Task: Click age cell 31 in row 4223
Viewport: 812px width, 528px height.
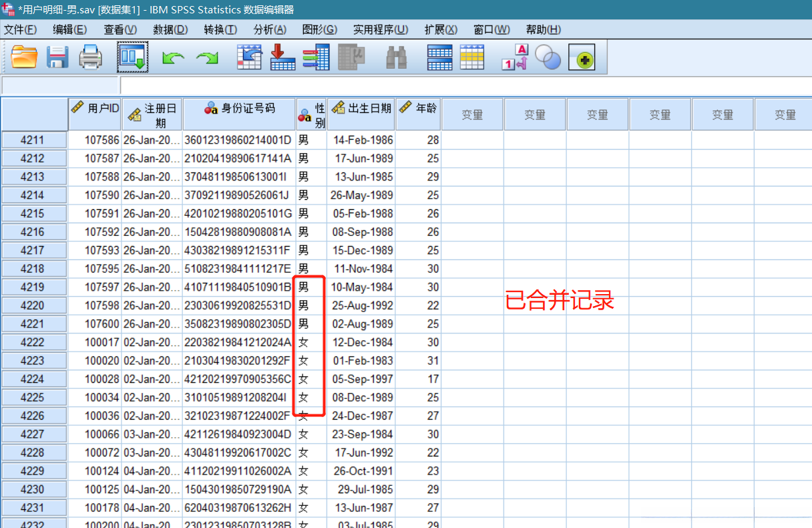Action: click(x=418, y=361)
